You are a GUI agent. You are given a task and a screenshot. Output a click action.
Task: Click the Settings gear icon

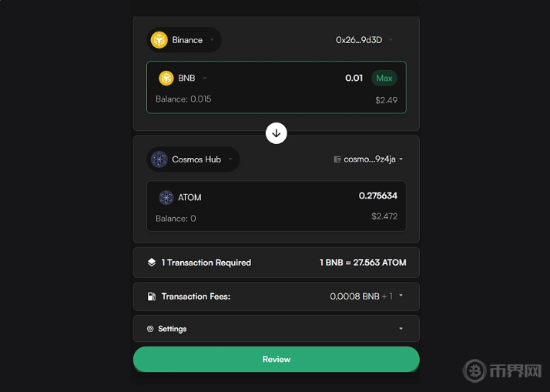point(150,329)
